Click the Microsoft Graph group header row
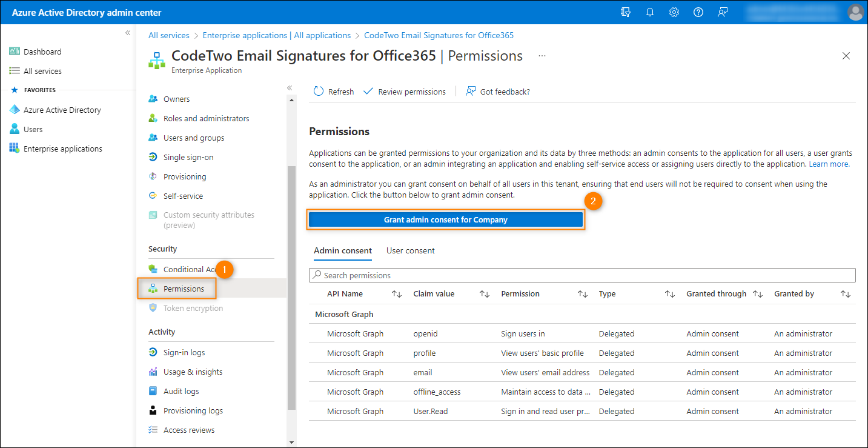Image resolution: width=868 pixels, height=448 pixels. tap(582, 314)
